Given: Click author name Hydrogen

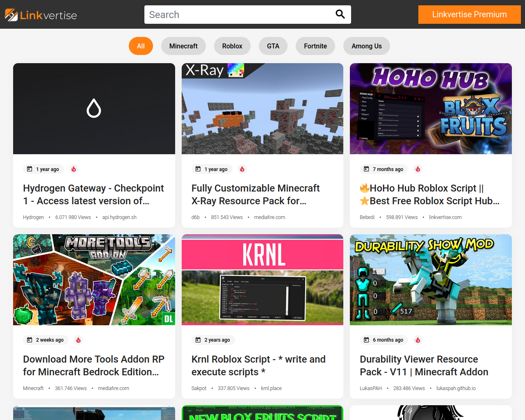Looking at the screenshot, I should click(33, 217).
